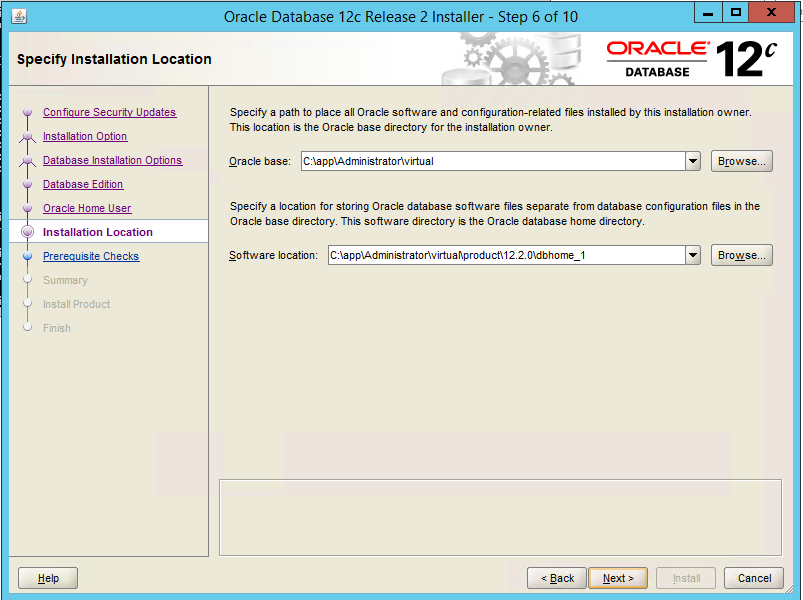Click inside the Oracle base path field
The image size is (803, 600).
(x=490, y=161)
